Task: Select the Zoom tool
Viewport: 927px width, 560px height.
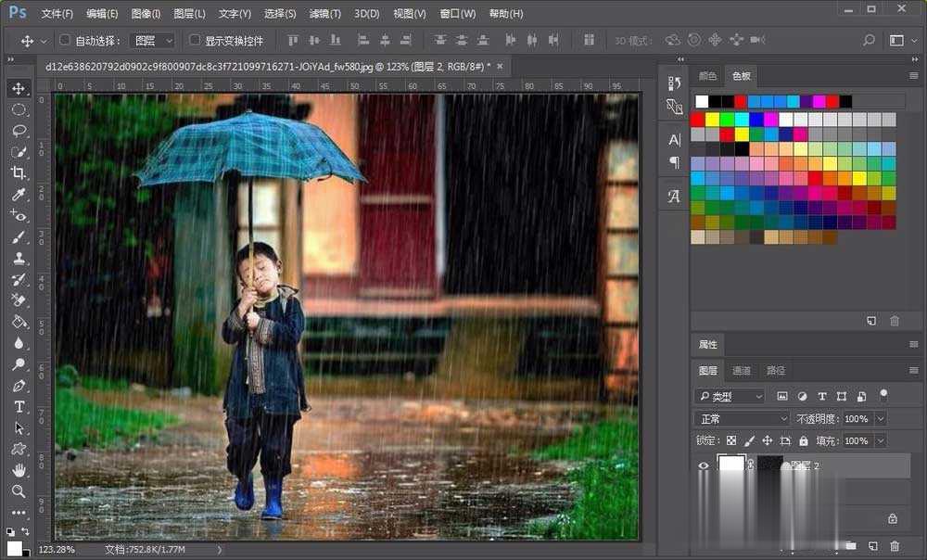Action: click(20, 492)
